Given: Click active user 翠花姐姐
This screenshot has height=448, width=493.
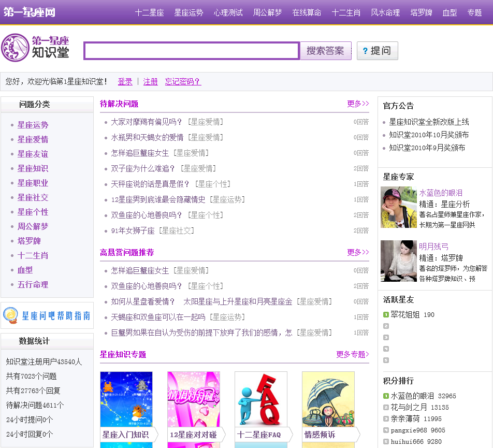Looking at the screenshot, I should pyautogui.click(x=405, y=315).
